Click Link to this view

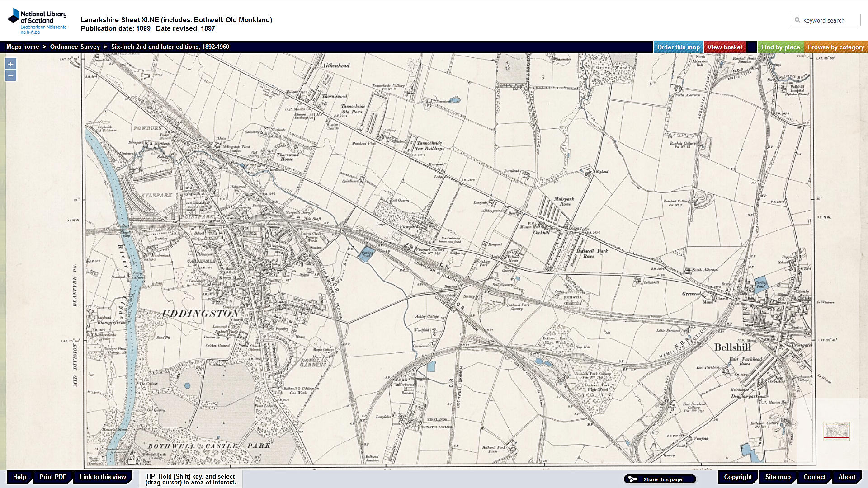(x=103, y=477)
